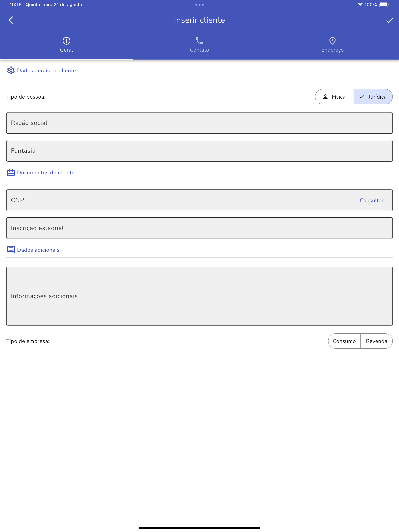Open the Contato phone icon

(x=199, y=41)
